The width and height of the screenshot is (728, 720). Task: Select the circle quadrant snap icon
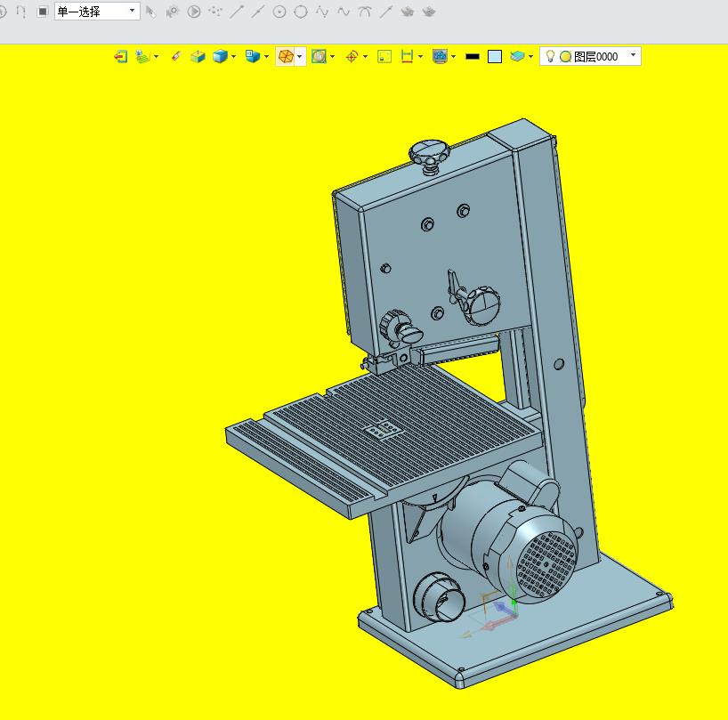(x=301, y=12)
